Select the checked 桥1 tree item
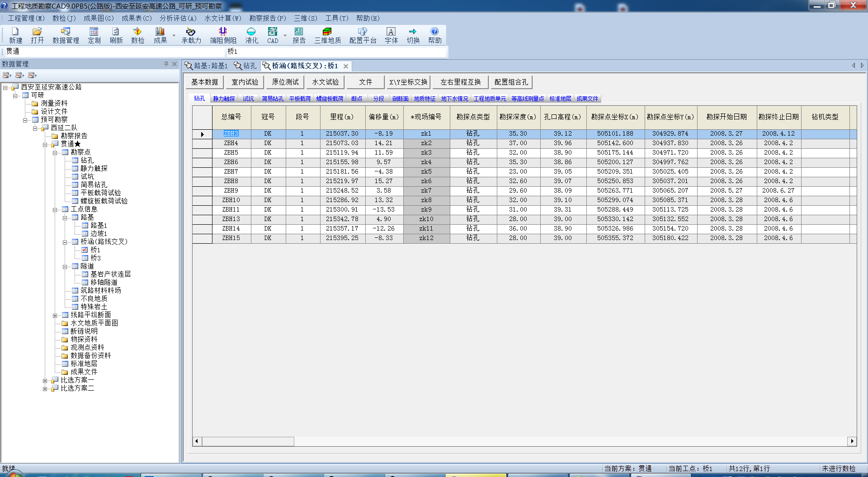The width and height of the screenshot is (868, 477). 95,250
